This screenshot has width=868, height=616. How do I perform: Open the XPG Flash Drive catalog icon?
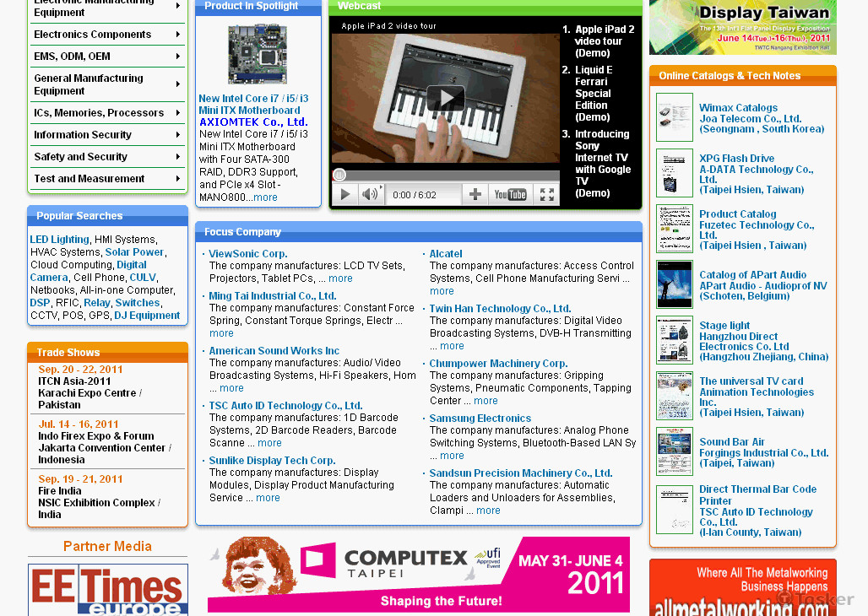pos(674,173)
